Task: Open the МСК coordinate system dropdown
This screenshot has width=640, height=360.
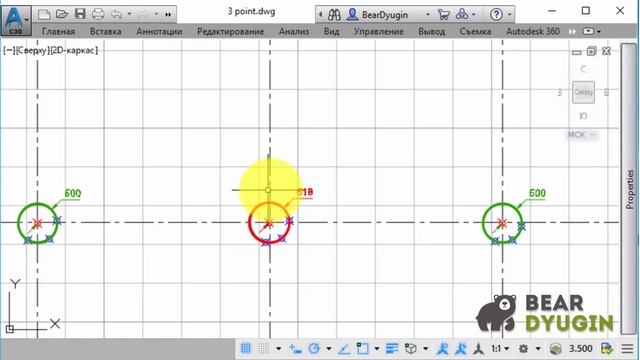Action: [x=583, y=135]
